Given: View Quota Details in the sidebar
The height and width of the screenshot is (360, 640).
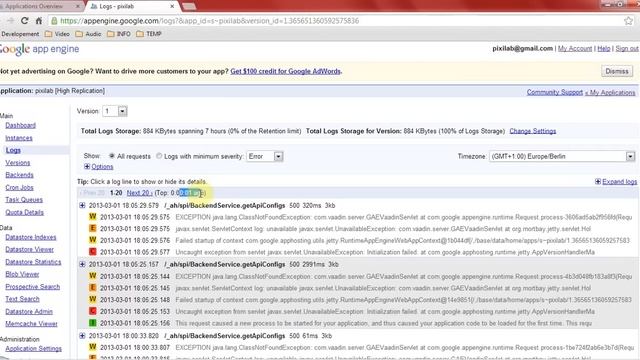Looking at the screenshot, I should (24, 212).
